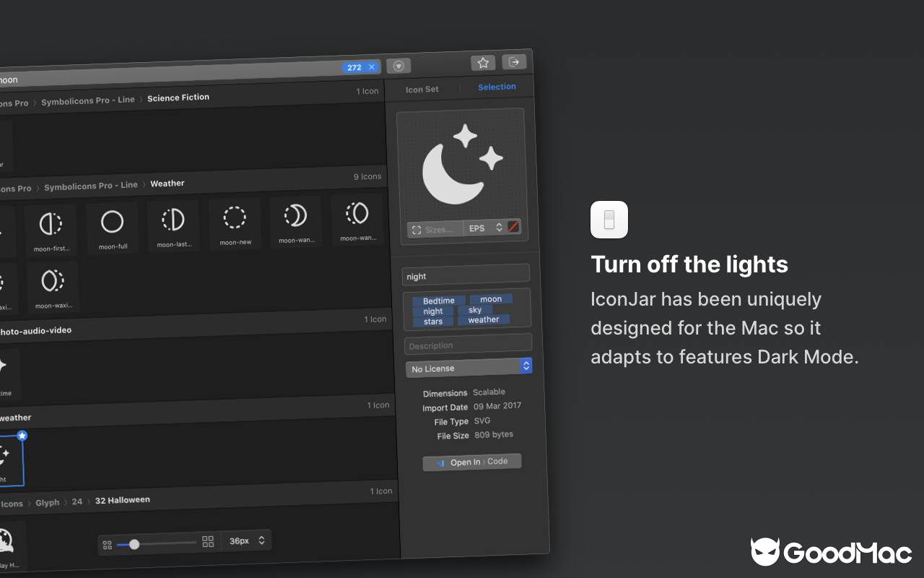Select the moon-first quarter icon
The height and width of the screenshot is (578, 924).
[51, 224]
